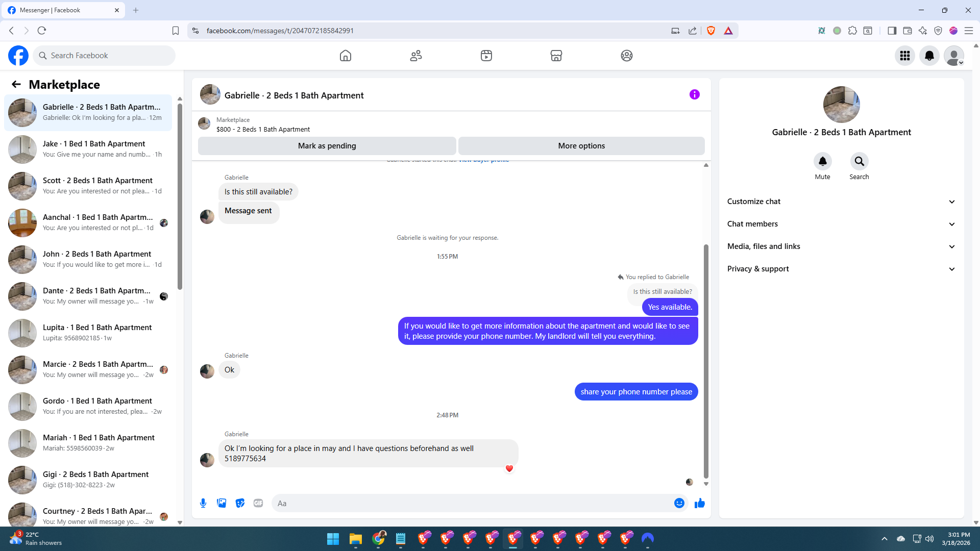The width and height of the screenshot is (980, 551).
Task: Open the sticker picker icon
Action: pos(240,503)
